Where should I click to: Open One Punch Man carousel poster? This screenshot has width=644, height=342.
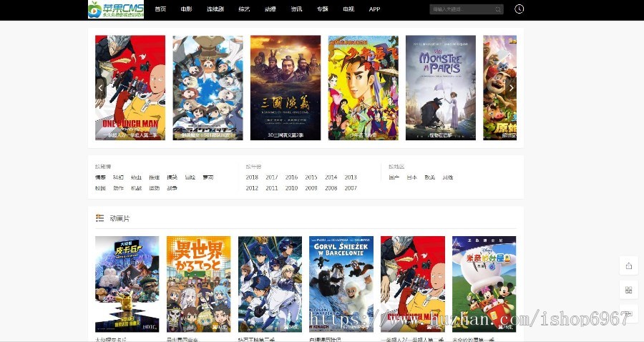(130, 88)
